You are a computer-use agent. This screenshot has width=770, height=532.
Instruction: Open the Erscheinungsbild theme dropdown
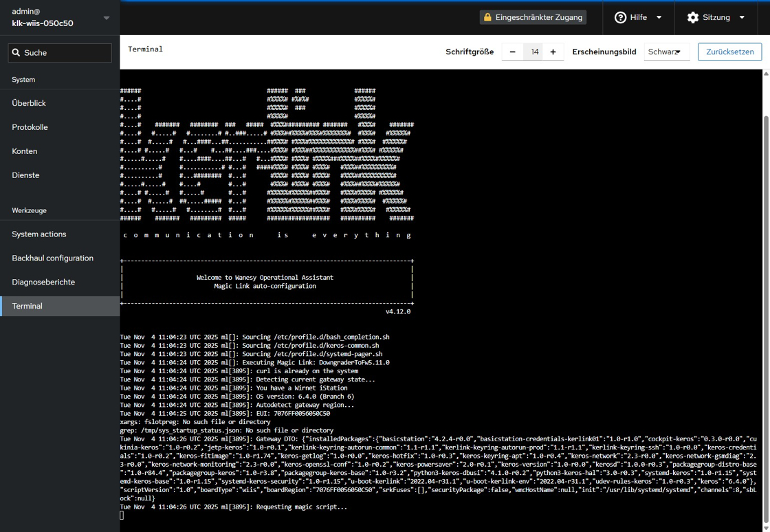pyautogui.click(x=666, y=52)
